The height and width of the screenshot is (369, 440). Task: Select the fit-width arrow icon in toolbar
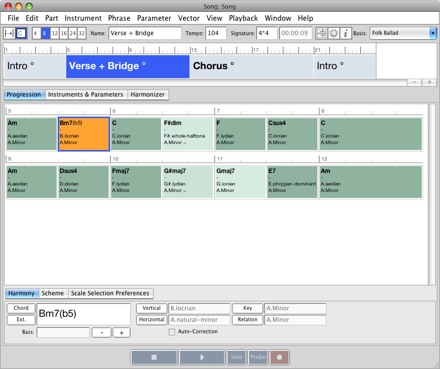[x=9, y=33]
